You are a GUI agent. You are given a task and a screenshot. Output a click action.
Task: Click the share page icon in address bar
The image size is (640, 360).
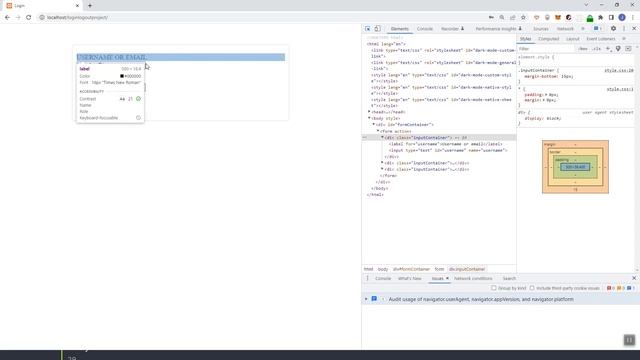coord(513,18)
